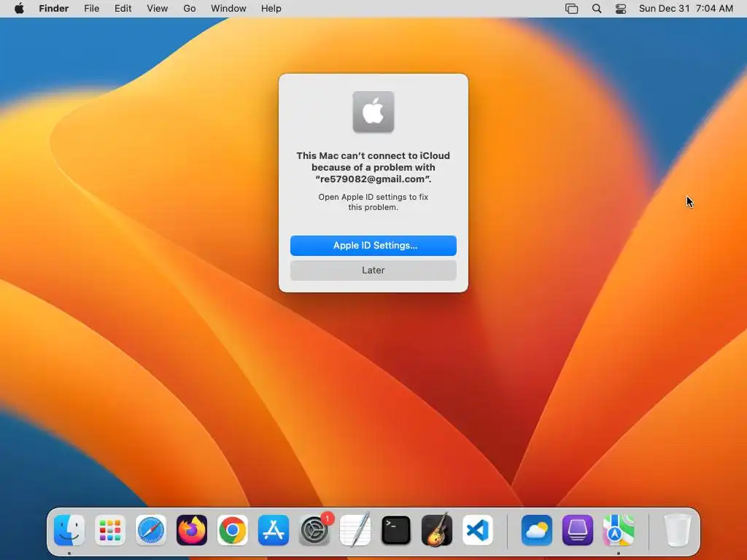Viewport: 747px width, 560px height.
Task: Click the Stage Manager menu bar icon
Action: (x=572, y=9)
